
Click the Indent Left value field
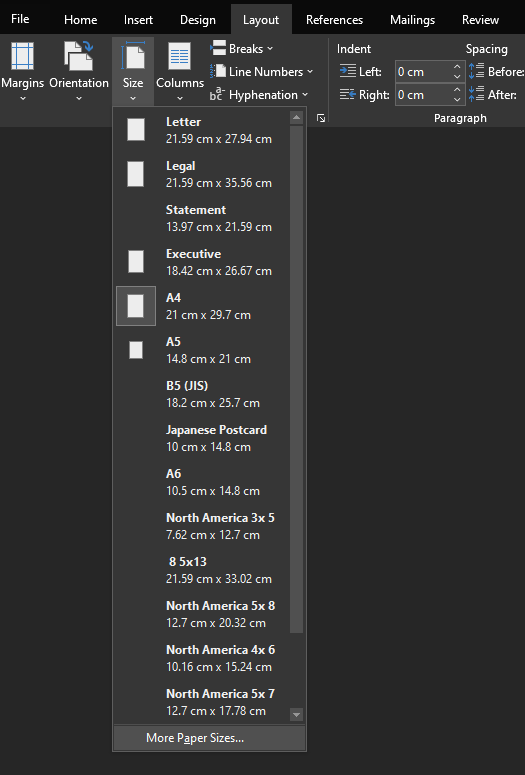click(x=423, y=72)
